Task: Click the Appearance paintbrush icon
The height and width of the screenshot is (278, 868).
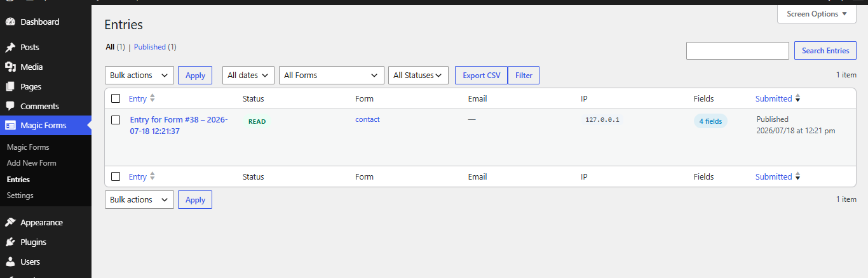Action: click(10, 222)
